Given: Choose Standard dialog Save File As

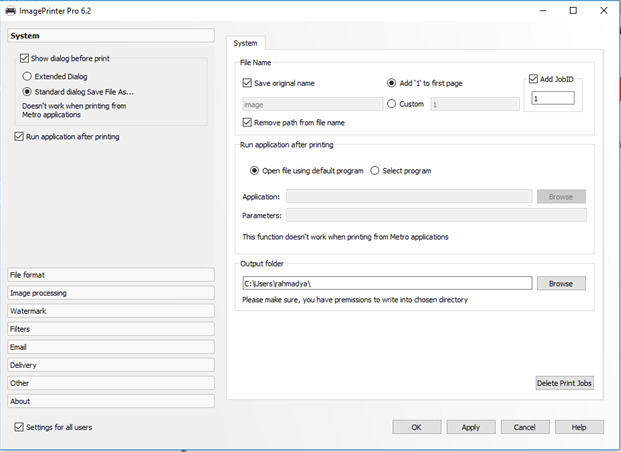Looking at the screenshot, I should pos(28,91).
